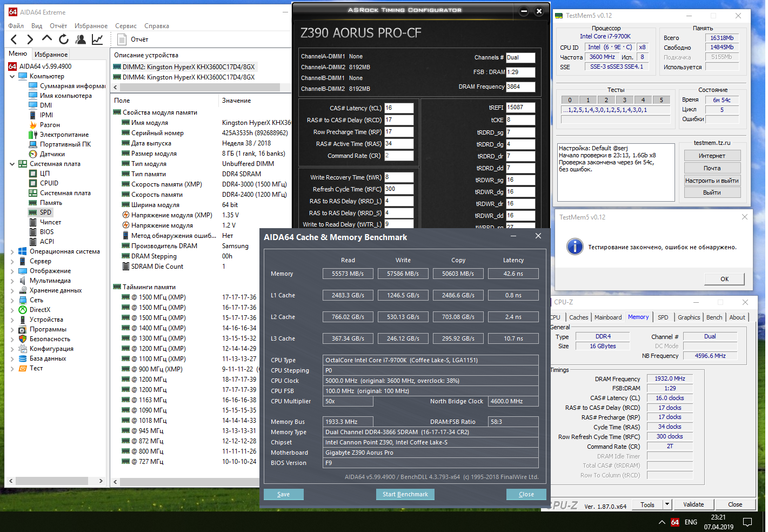Select Сеть (network) in the AIDA64 tree
This screenshot has height=532, width=768.
[x=36, y=300]
